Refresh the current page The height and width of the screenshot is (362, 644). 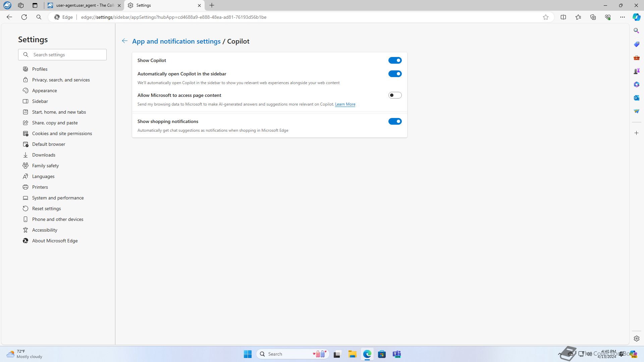point(24,17)
